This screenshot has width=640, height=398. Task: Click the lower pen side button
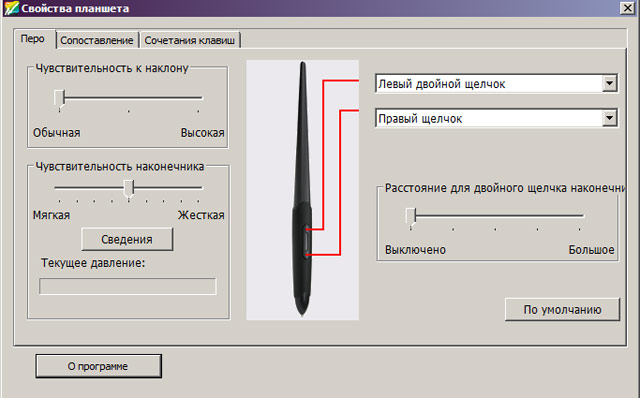click(307, 251)
